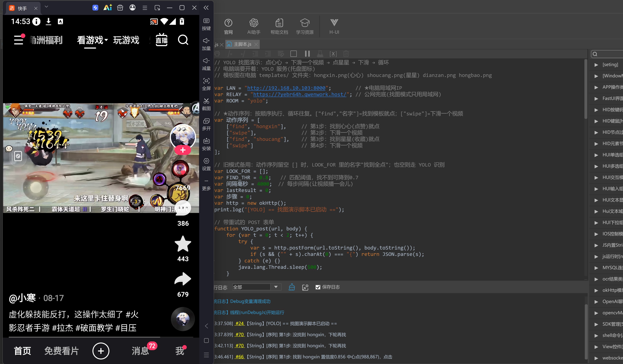
Task: Expand the okHttp模 tree node
Action: click(596, 290)
